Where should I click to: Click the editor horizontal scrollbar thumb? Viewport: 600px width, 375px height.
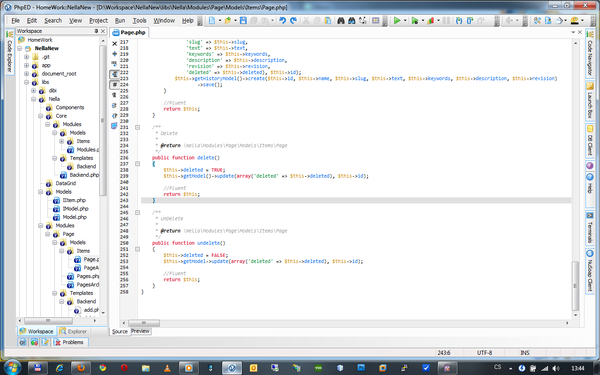(144, 323)
